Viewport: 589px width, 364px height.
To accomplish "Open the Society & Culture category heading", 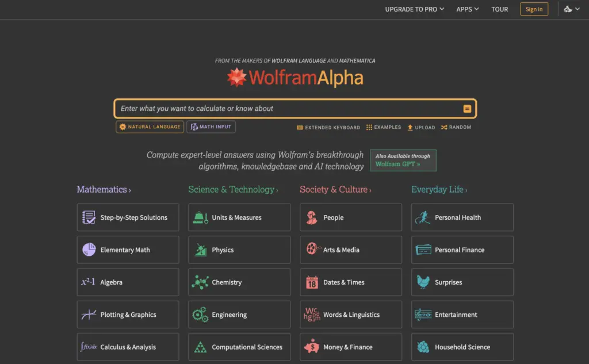I will (x=335, y=189).
